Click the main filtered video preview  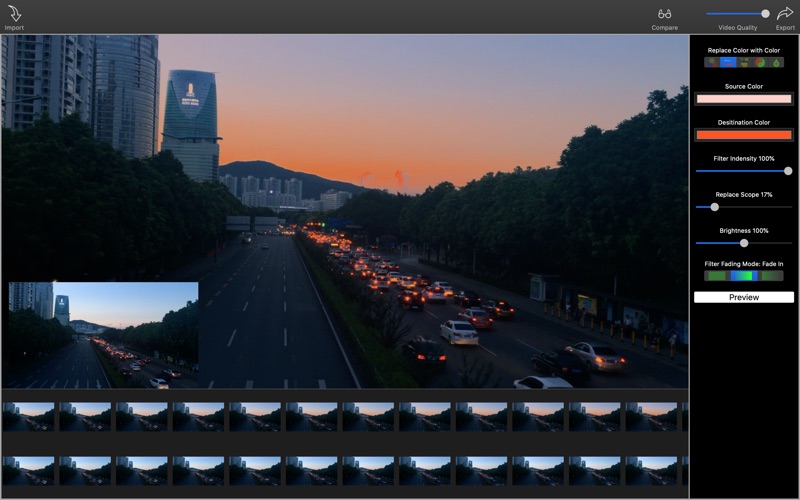345,211
